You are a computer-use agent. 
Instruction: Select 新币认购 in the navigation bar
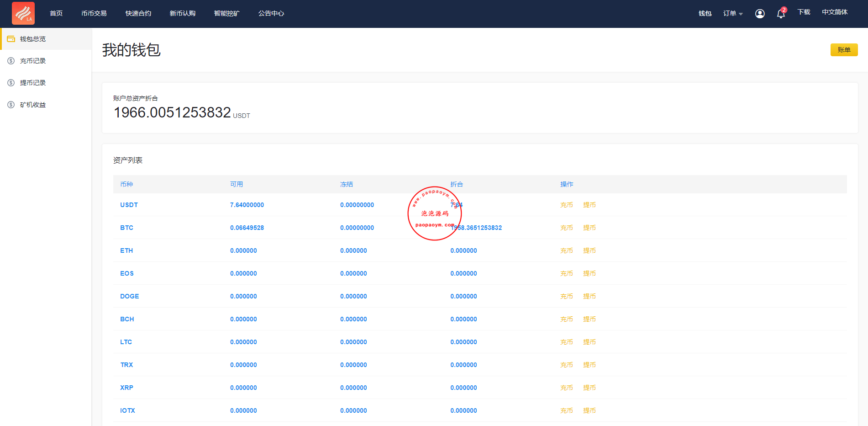click(x=183, y=14)
